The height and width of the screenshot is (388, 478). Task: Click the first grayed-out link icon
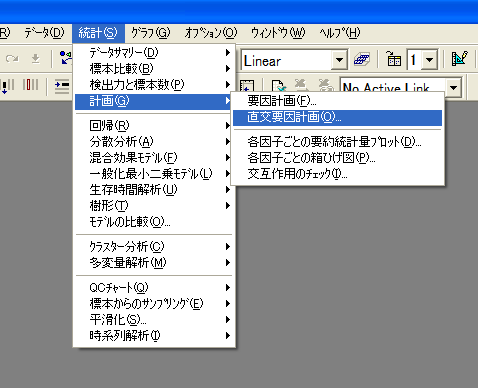(x=301, y=85)
